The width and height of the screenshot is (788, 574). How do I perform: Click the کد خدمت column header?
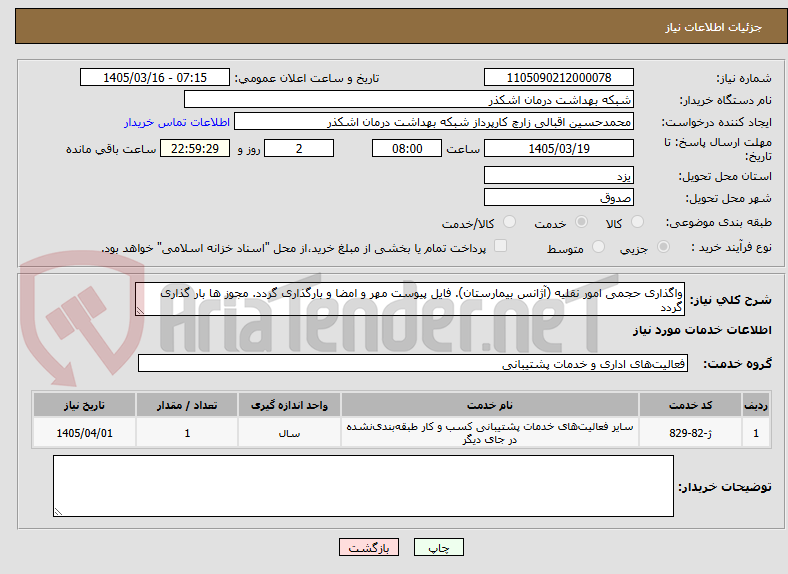691,405
